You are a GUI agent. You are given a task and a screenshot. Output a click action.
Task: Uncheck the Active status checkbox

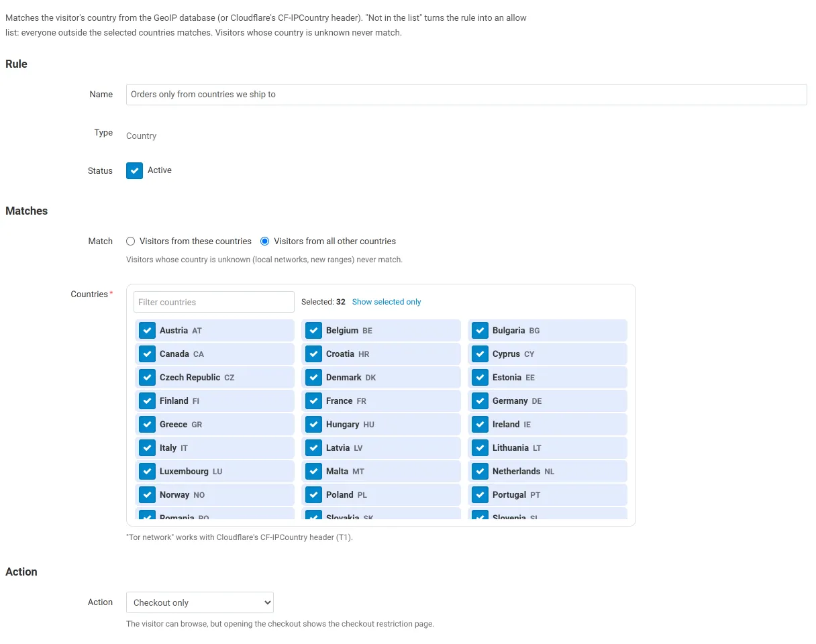[x=134, y=170]
